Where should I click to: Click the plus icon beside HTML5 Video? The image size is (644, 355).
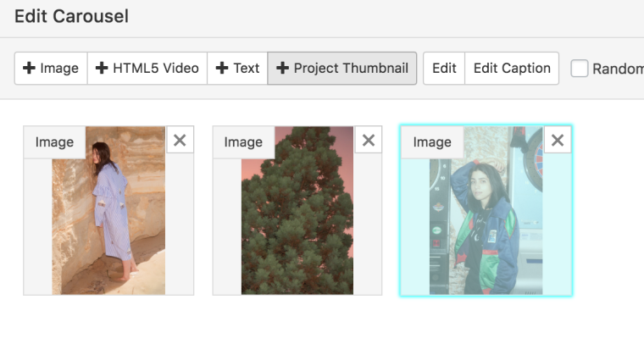(x=102, y=69)
